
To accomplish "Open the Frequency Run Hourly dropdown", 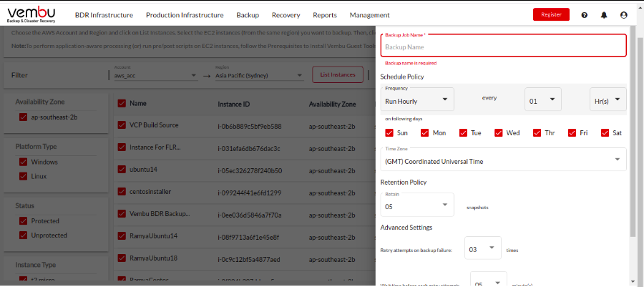I will [417, 99].
